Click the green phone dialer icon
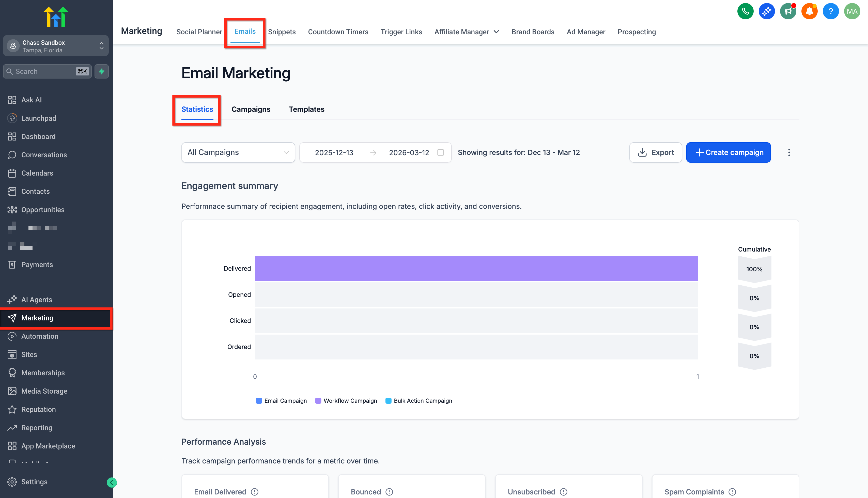Viewport: 868px width, 498px height. point(745,11)
